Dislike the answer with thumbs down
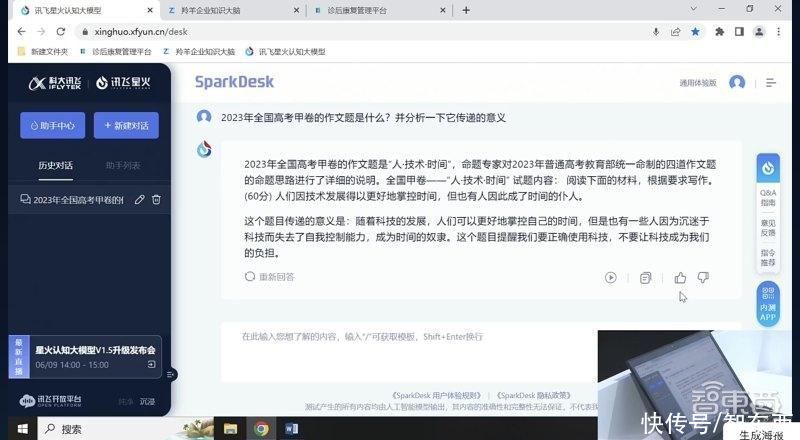The image size is (800, 440). (x=703, y=278)
